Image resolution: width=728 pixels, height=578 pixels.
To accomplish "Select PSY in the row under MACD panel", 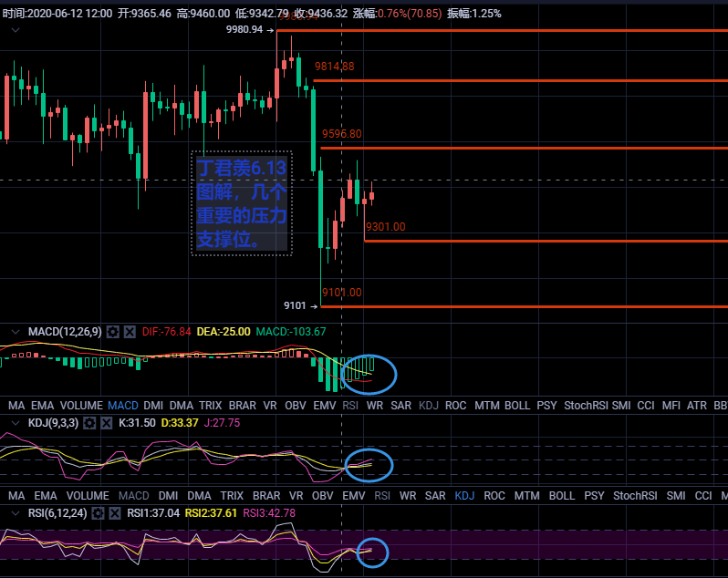I will pos(546,406).
